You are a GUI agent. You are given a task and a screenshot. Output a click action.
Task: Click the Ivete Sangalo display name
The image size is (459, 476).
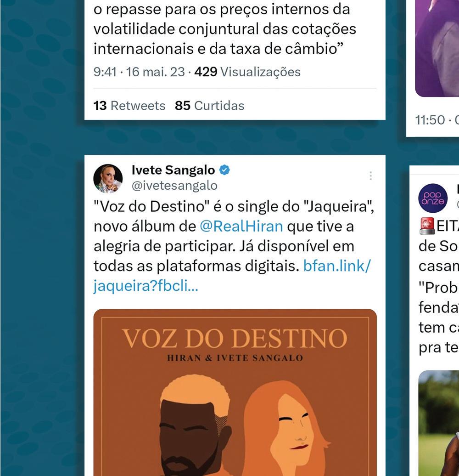173,170
